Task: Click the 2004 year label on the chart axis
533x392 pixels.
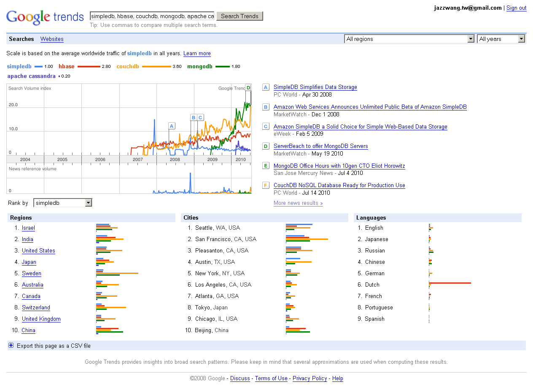Action: point(25,159)
